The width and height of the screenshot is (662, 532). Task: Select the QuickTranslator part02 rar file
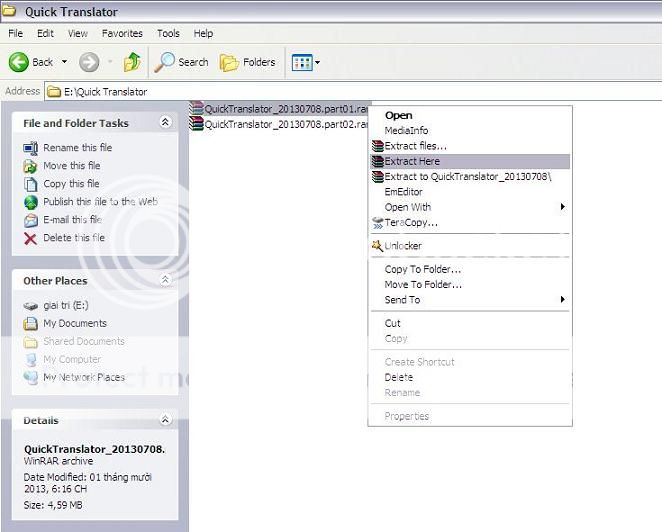click(x=280, y=124)
